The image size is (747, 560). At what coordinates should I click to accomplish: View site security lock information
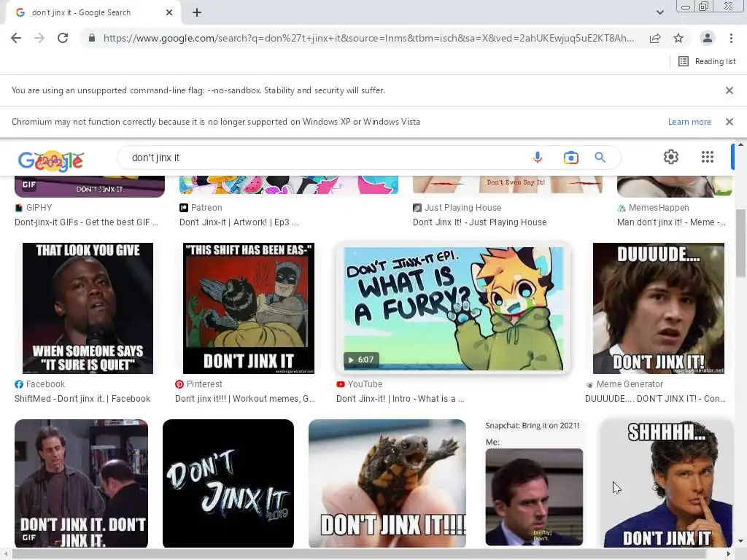(92, 38)
